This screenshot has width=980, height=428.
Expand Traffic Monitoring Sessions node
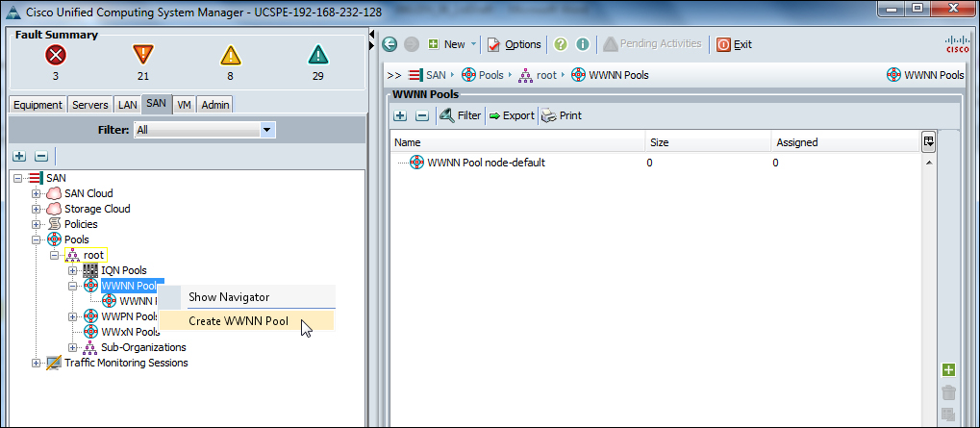click(x=37, y=363)
